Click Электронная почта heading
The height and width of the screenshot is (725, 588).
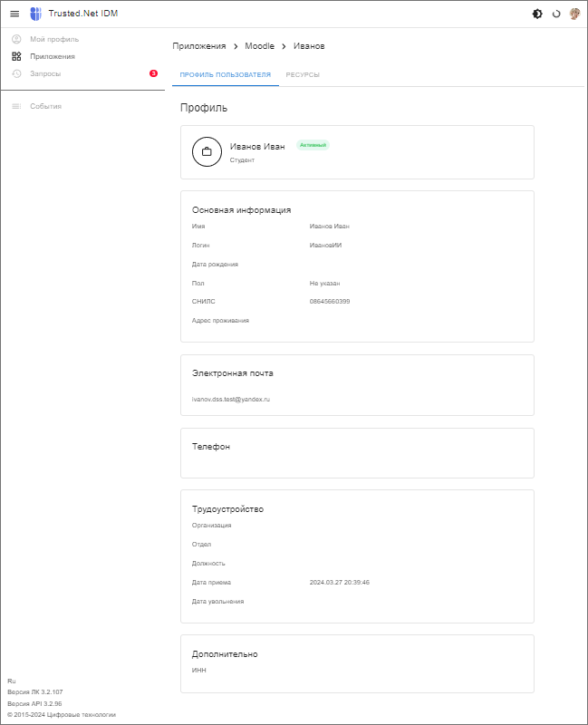click(x=233, y=373)
